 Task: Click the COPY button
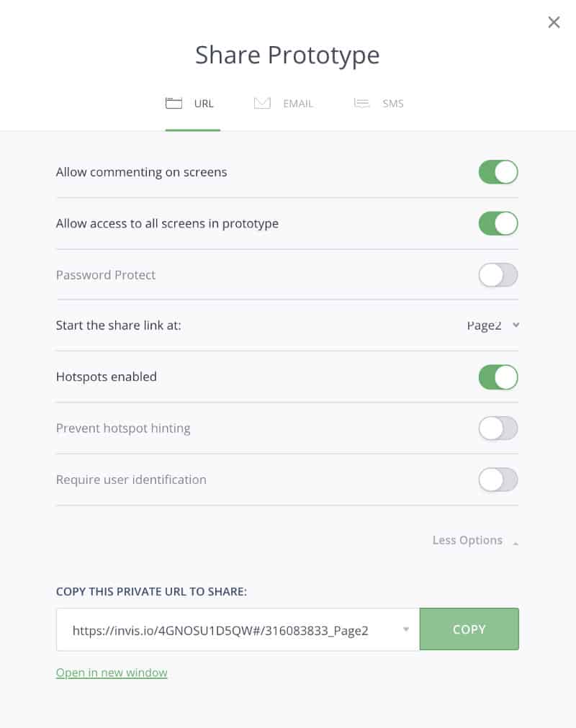(x=469, y=629)
